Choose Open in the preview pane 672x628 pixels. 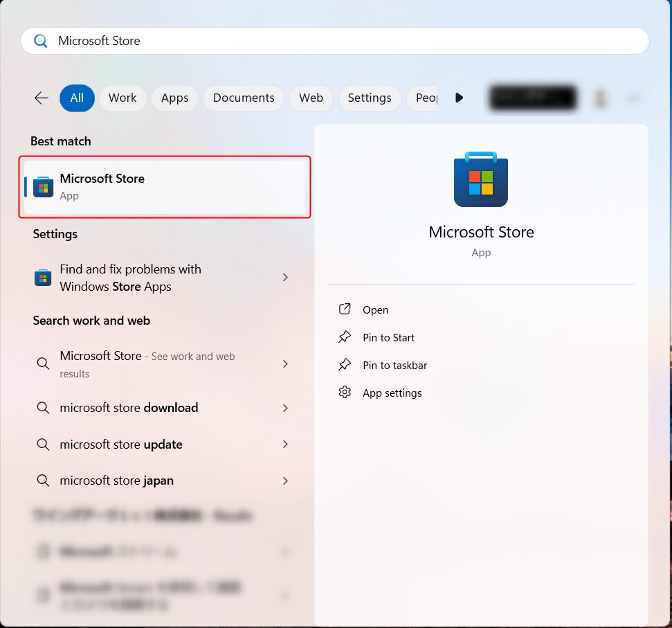pos(481,309)
